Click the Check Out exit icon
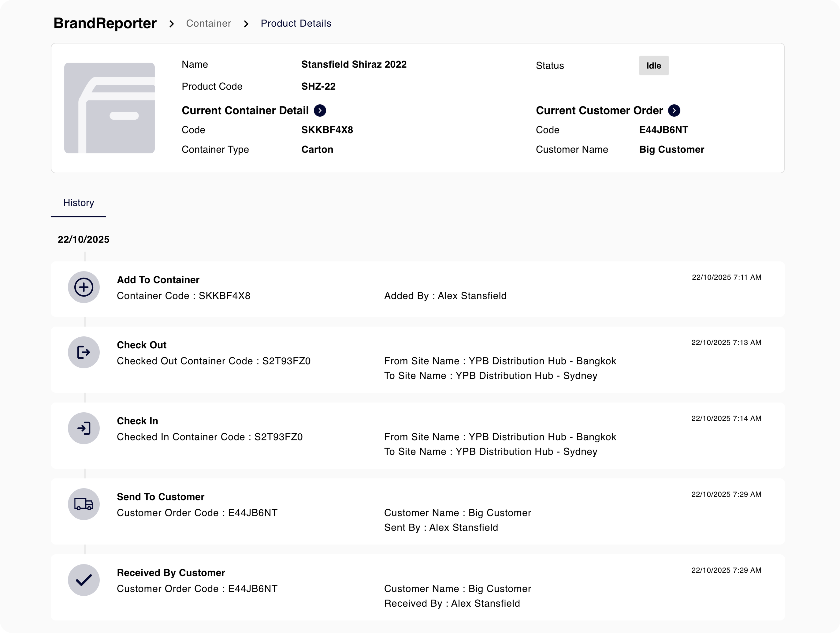Viewport: 840px width, 633px height. (84, 352)
